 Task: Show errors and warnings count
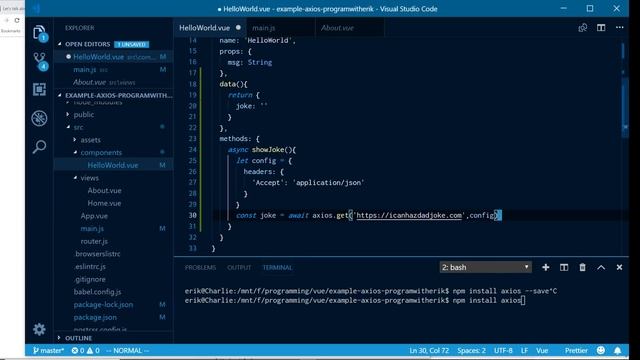[85, 350]
